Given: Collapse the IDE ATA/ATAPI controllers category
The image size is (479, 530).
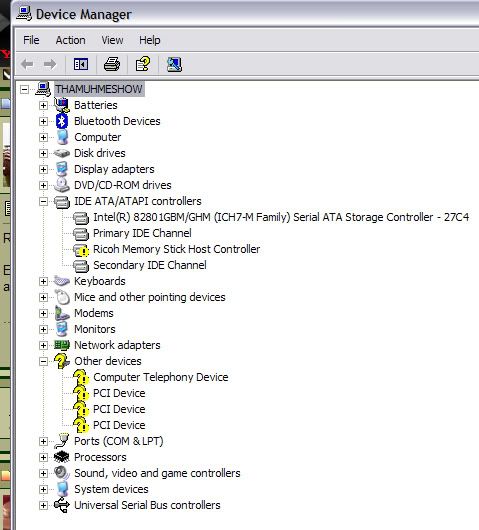Looking at the screenshot, I should (x=43, y=202).
